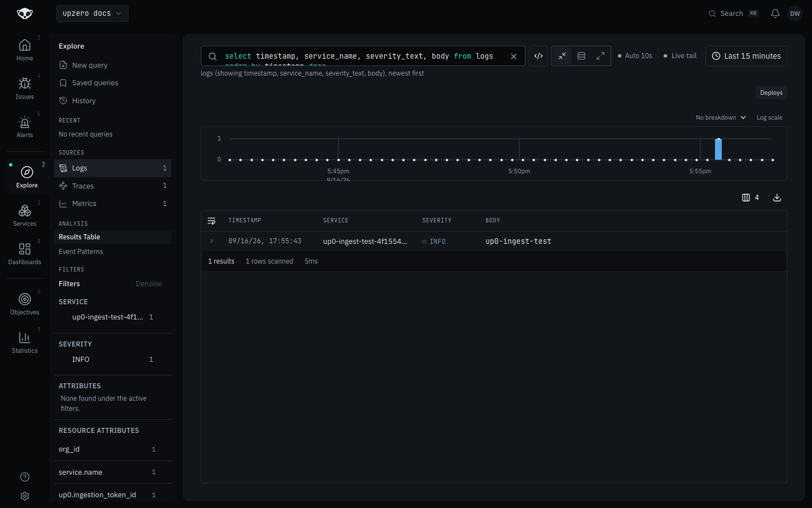The image size is (812, 508).
Task: Click the Deploys button
Action: click(x=771, y=93)
